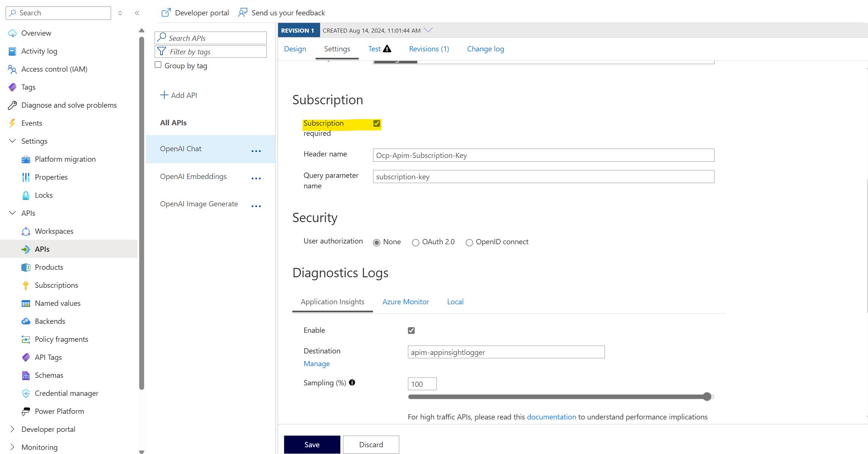Toggle the Group by tag checkbox
Viewport: 868px width, 454px height.
tap(158, 65)
